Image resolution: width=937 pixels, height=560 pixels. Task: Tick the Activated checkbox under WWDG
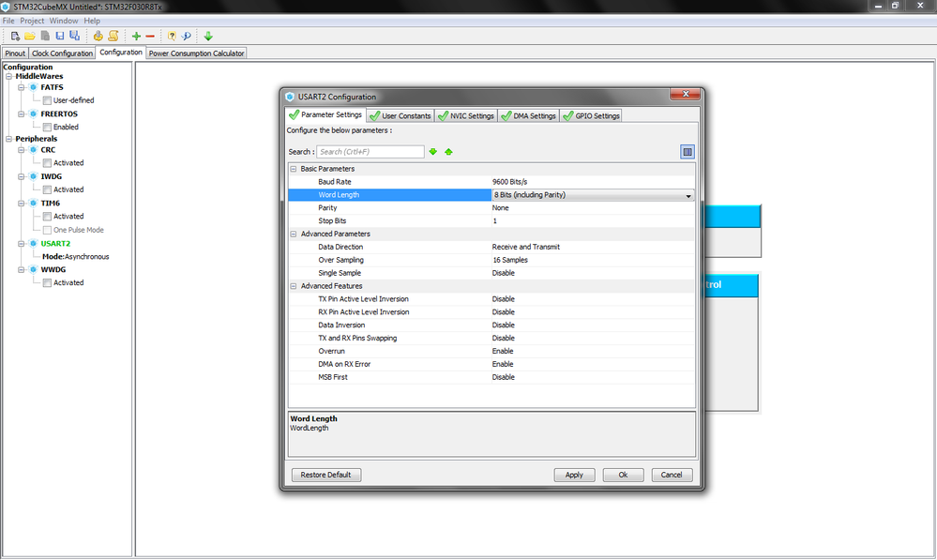click(47, 283)
